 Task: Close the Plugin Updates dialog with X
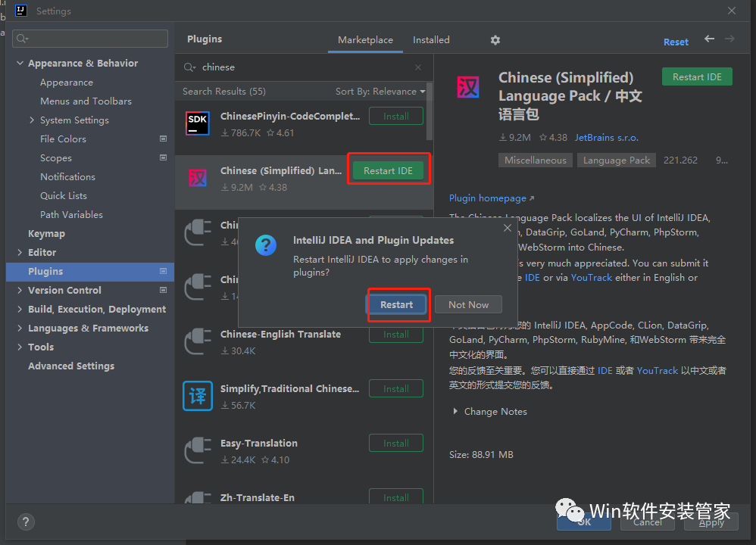(508, 228)
